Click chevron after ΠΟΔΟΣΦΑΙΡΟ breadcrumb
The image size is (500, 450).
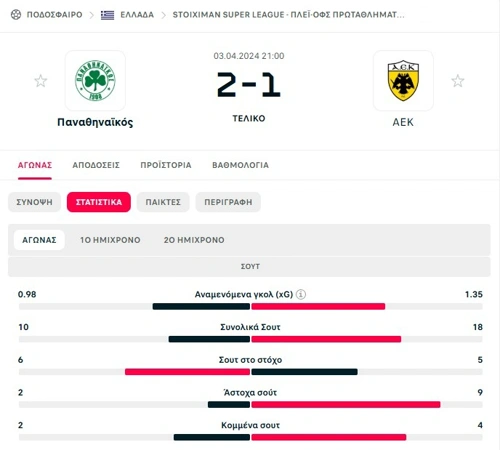(x=92, y=15)
